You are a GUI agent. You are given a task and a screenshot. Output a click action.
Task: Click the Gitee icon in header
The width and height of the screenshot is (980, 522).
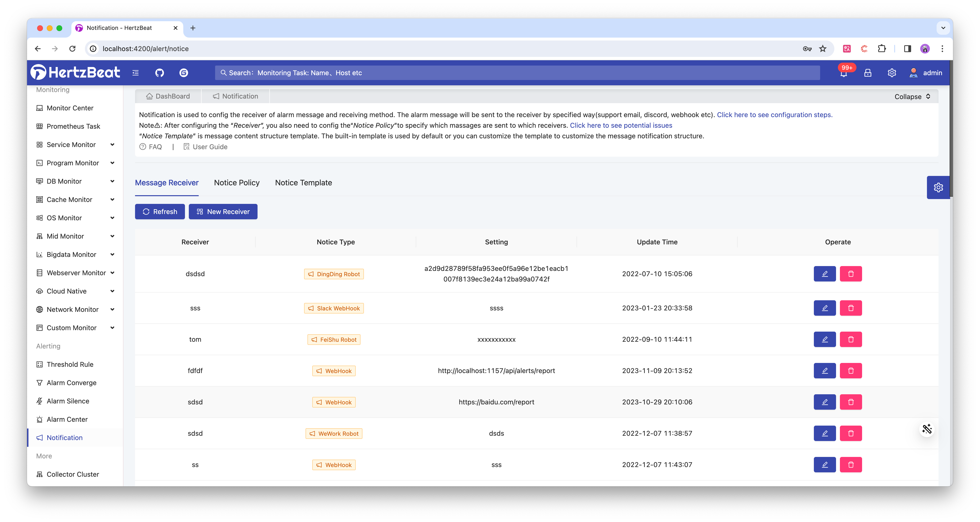(x=184, y=73)
